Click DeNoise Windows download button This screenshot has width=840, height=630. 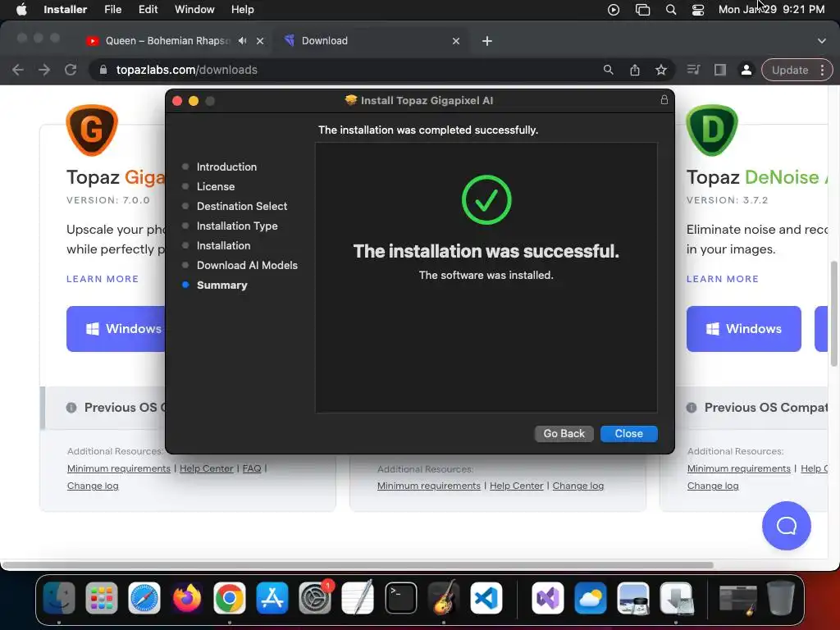tap(743, 329)
